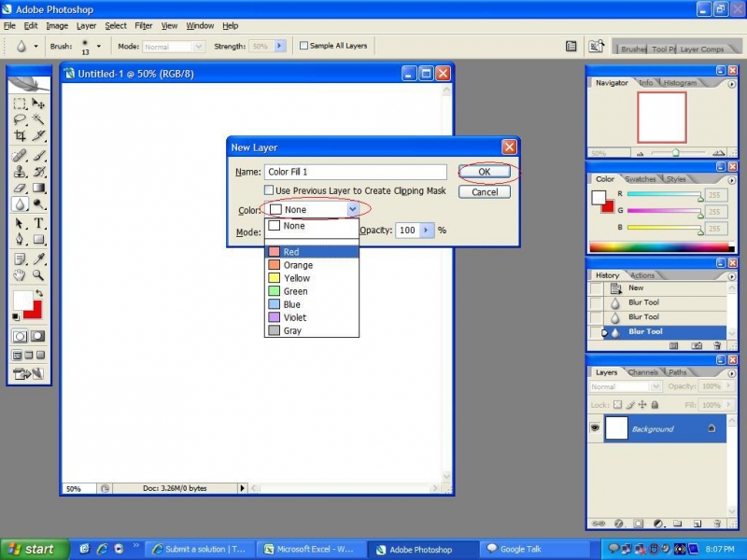
Task: Hide the Background layer visibility eye
Action: pos(595,428)
